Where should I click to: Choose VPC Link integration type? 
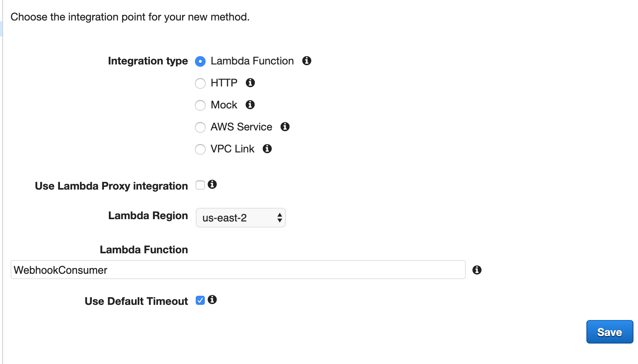pyautogui.click(x=200, y=149)
